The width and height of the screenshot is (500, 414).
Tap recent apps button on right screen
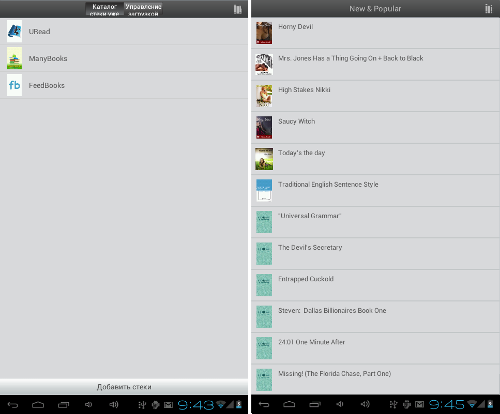coord(314,405)
